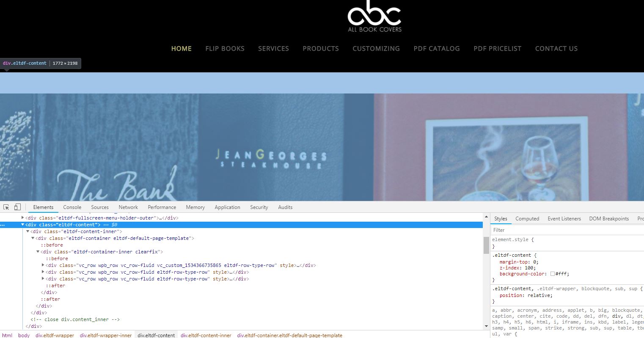This screenshot has width=644, height=338.
Task: Collapse the eltdf-content-inner div node
Action: (x=28, y=231)
